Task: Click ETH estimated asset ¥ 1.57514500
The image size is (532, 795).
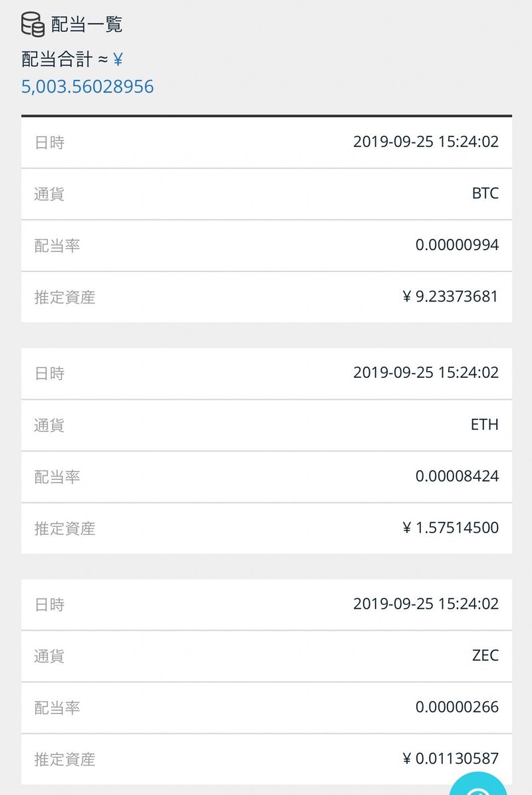Action: click(x=450, y=528)
